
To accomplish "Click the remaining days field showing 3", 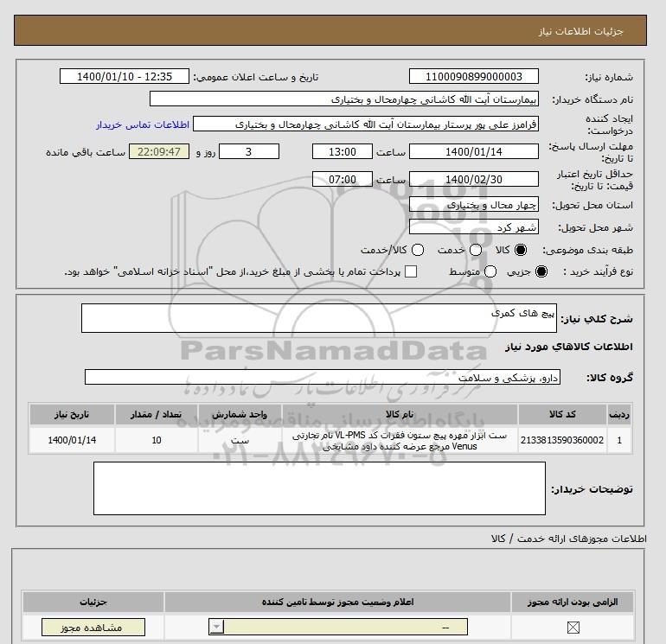I will 249,151.
